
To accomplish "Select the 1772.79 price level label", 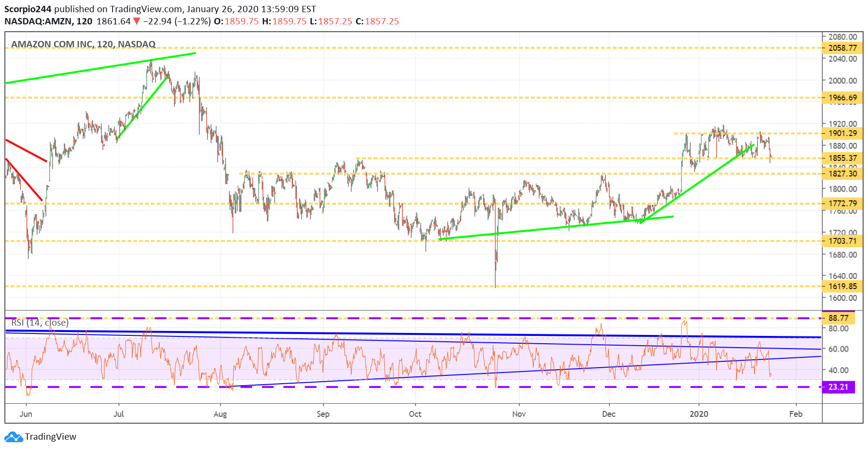I will (843, 203).
